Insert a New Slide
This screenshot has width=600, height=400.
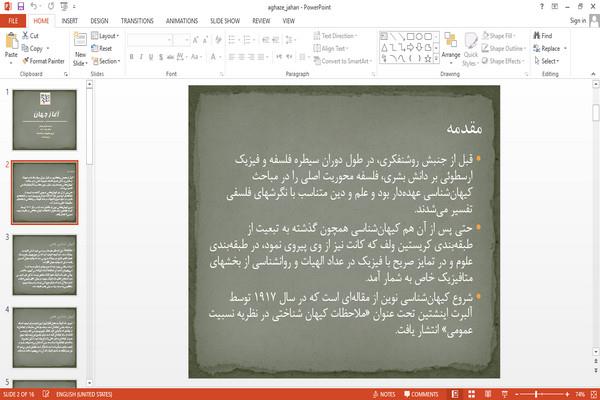click(x=80, y=49)
